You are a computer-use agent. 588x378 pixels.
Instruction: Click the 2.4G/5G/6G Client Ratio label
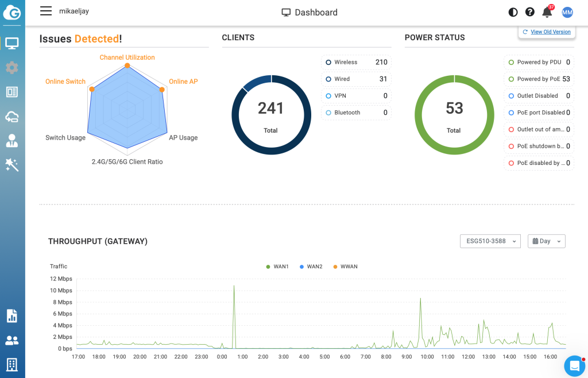(x=127, y=161)
